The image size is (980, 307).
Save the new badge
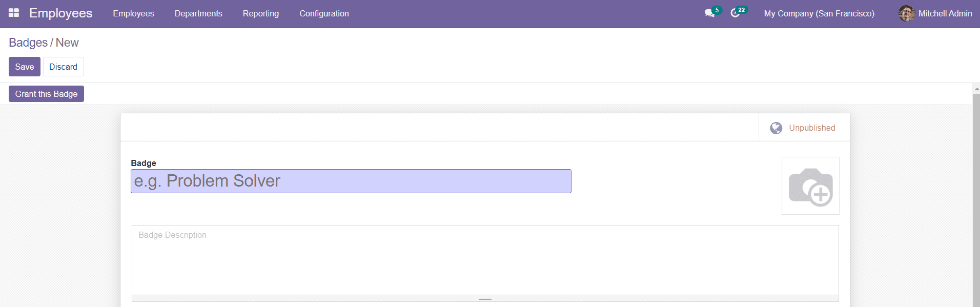(x=24, y=66)
